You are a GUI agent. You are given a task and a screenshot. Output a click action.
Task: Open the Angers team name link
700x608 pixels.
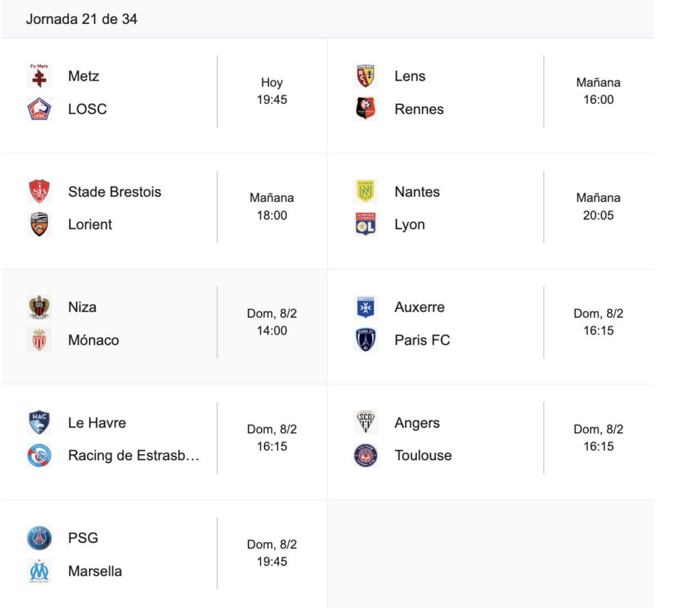[416, 423]
